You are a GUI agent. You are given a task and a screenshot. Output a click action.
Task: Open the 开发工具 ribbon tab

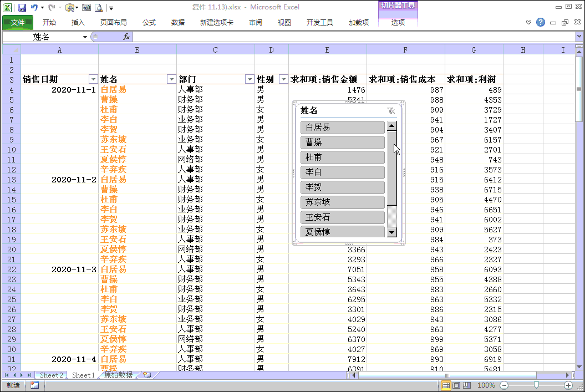coord(320,22)
